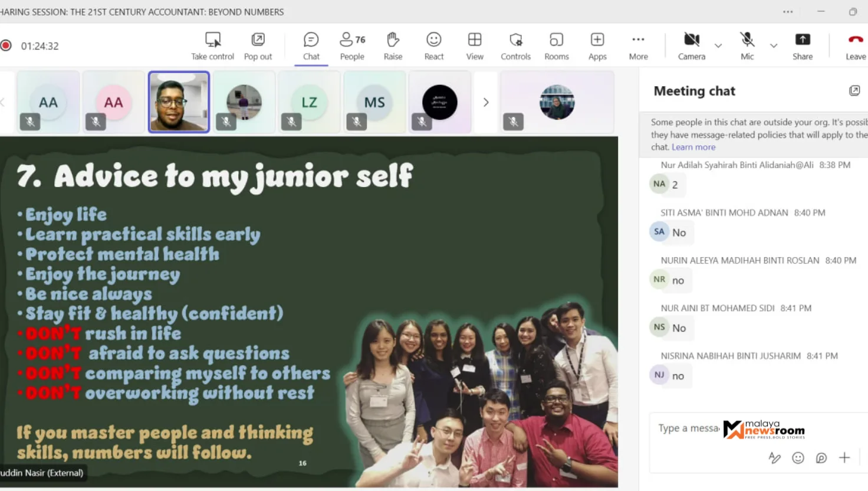Select the active speaker video tile
Viewport: 868px width, 491px height.
pyautogui.click(x=179, y=102)
